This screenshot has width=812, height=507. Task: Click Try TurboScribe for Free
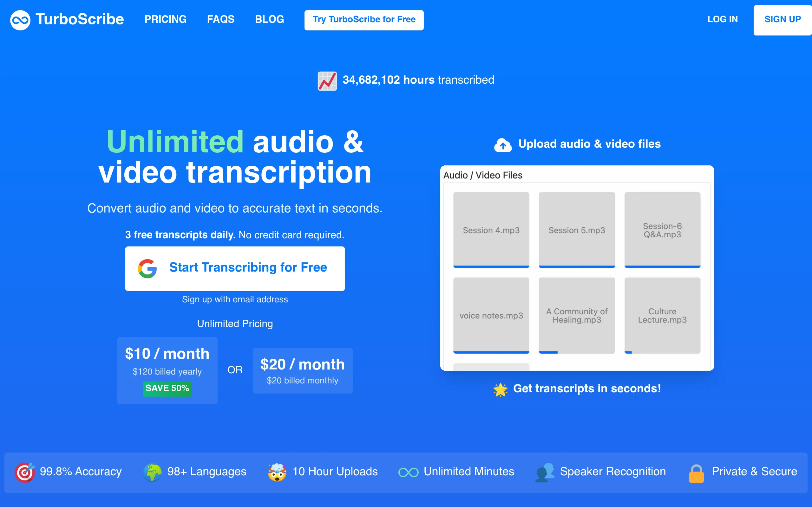364,20
